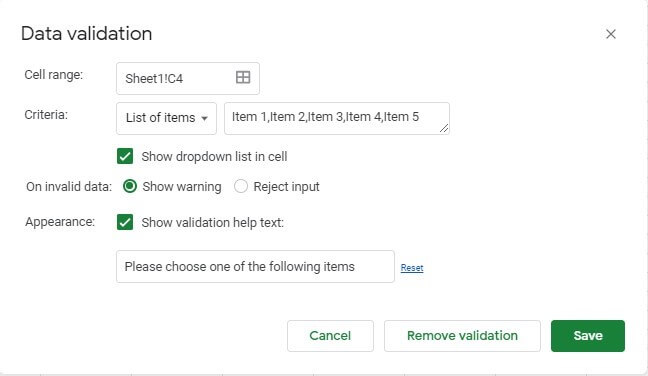Focus the Item 1,Item 2 list textbox
Image resolution: width=648 pixels, height=376 pixels.
(337, 118)
